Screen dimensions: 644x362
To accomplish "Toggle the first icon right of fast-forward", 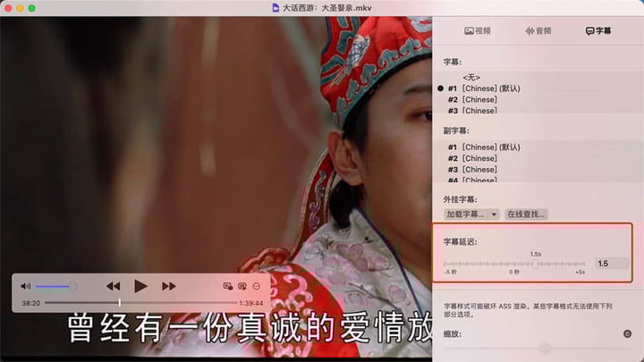I will tap(228, 286).
